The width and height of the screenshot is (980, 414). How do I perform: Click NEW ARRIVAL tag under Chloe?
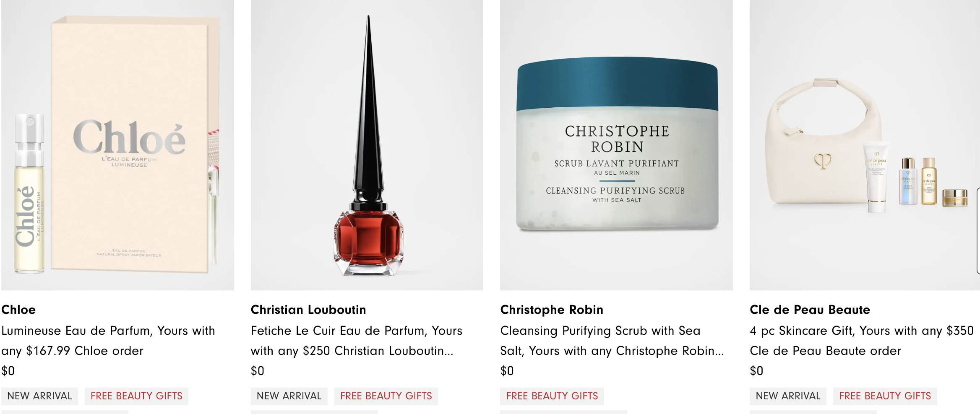point(39,396)
